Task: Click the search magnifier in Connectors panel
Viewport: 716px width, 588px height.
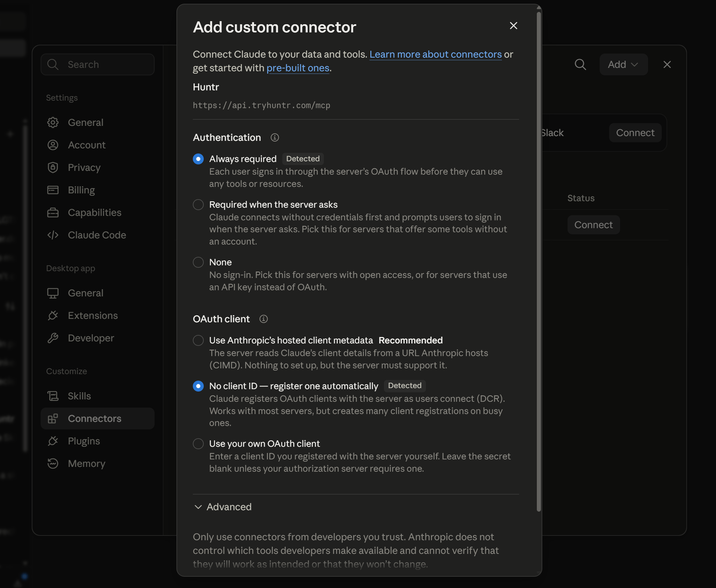Action: [580, 64]
